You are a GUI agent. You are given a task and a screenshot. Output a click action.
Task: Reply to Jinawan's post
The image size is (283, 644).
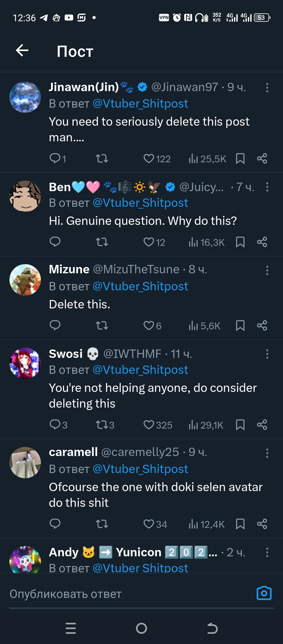[x=55, y=159]
